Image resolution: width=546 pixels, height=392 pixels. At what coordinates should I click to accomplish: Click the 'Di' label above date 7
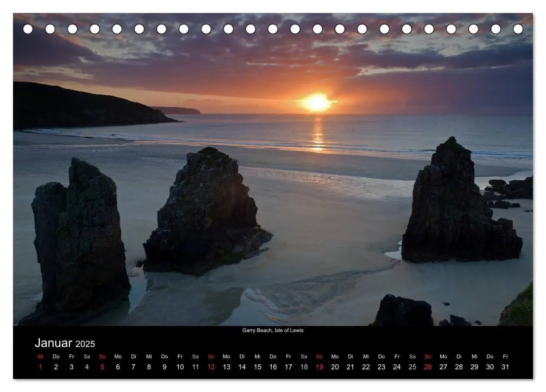(x=133, y=356)
